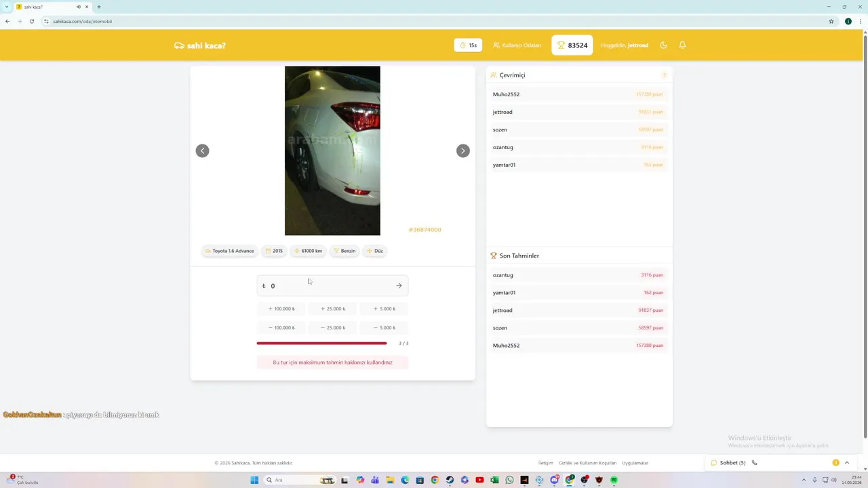Click the Düz transmission tag
This screenshot has width=868, height=488.
[375, 251]
